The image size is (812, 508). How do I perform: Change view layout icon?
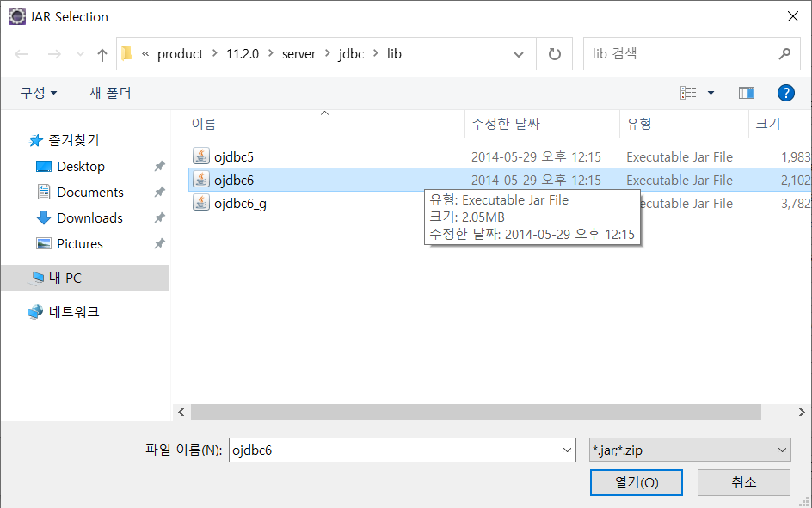(688, 93)
